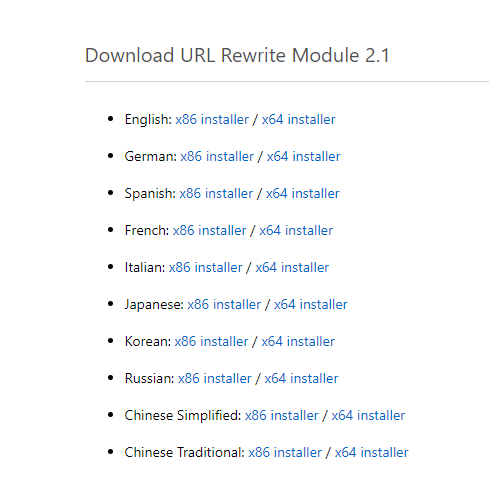This screenshot has width=489, height=490.
Task: Get the Chinese Simplified x86 installer
Action: pyautogui.click(x=282, y=415)
